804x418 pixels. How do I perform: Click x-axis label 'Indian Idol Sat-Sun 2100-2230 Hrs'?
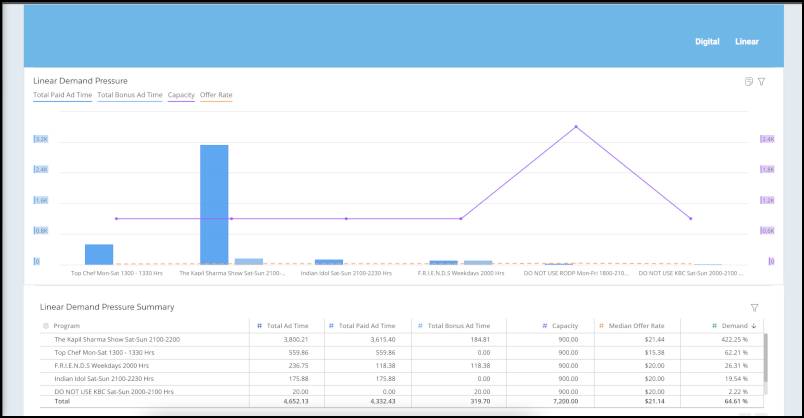(x=346, y=273)
